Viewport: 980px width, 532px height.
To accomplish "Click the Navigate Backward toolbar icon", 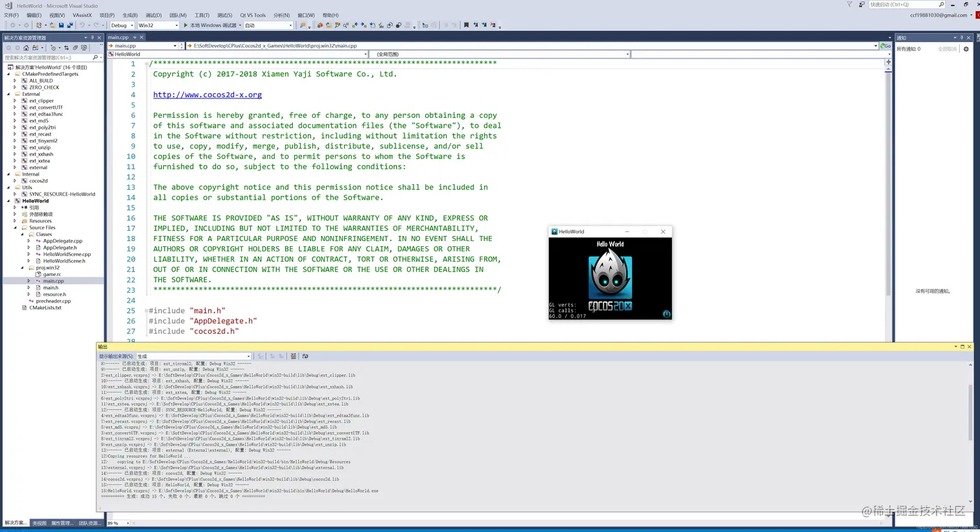I will click(x=12, y=25).
